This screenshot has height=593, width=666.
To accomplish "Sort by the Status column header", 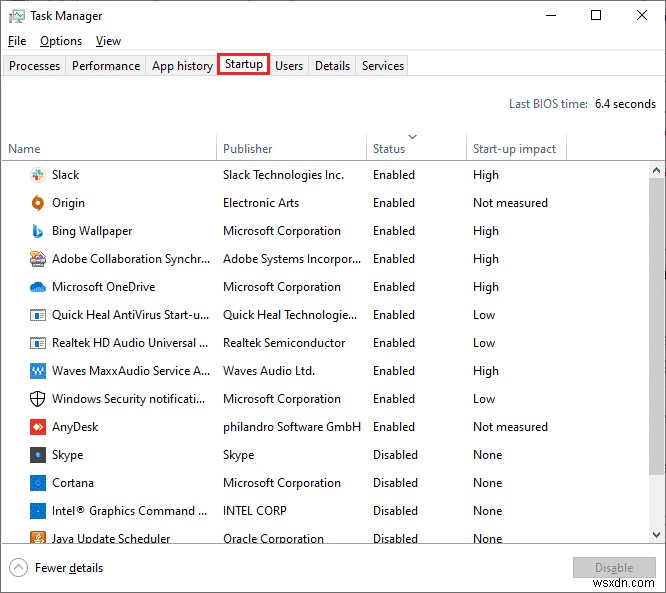I will pyautogui.click(x=389, y=149).
